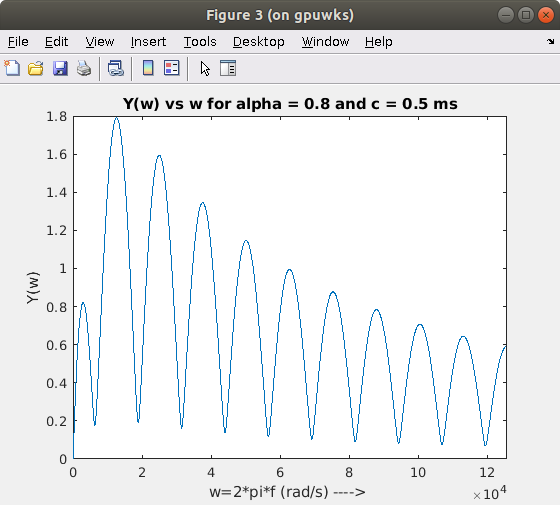Open the File menu
Viewport: 560px width, 505px height.
tap(18, 42)
